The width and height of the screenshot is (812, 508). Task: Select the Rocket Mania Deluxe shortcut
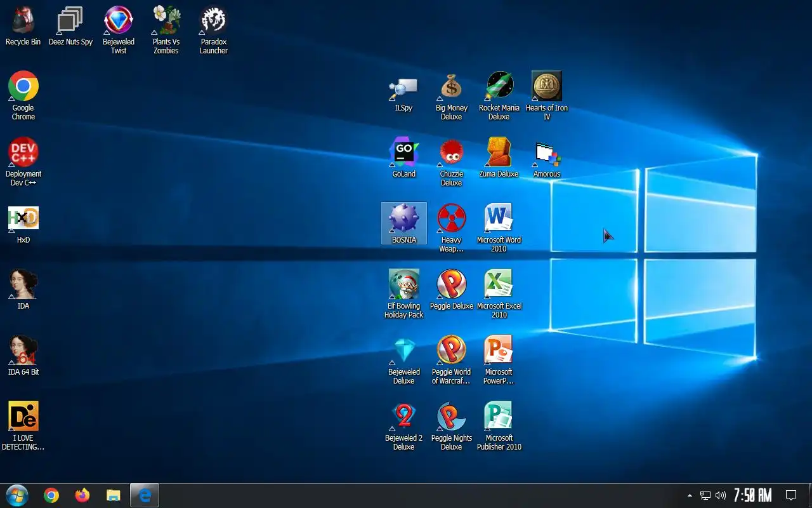tap(499, 96)
